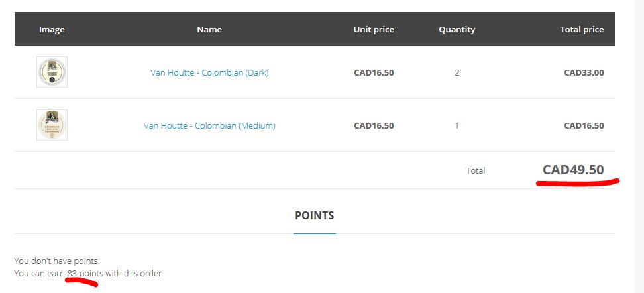Select the Name column header
Viewport: 644px width, 293px height.
209,29
